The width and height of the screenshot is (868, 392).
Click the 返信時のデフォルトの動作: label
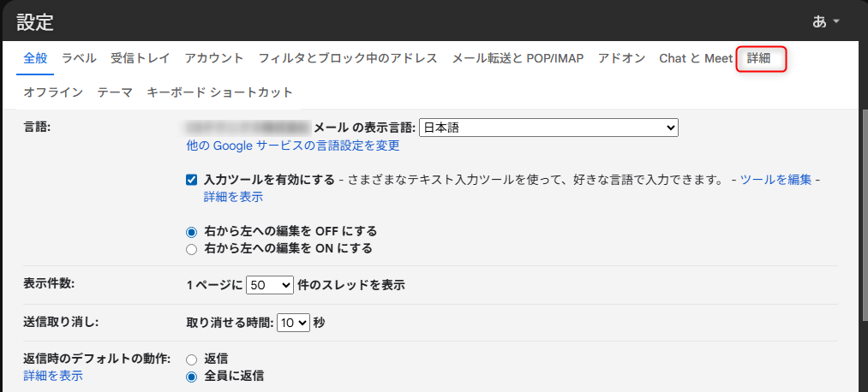coord(97,358)
